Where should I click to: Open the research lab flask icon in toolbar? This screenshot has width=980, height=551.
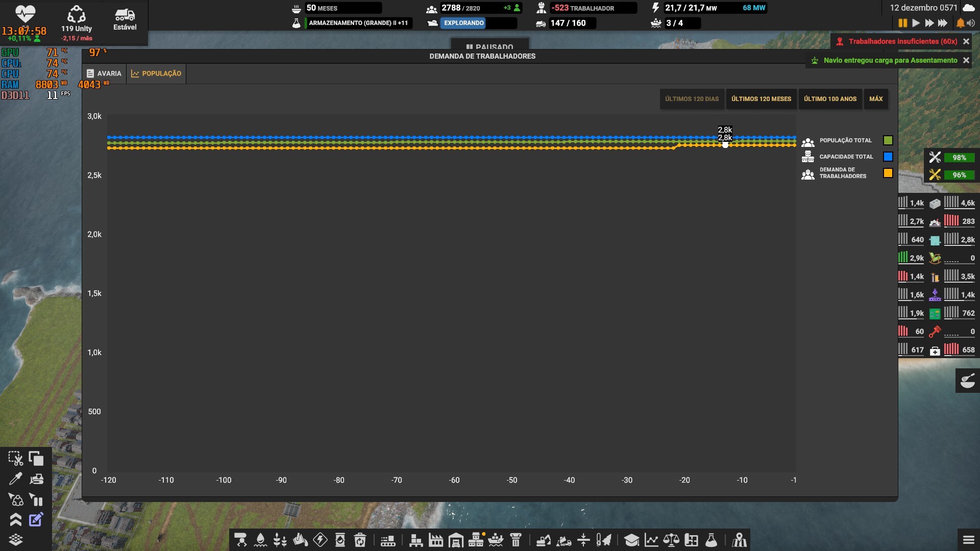tap(711, 540)
